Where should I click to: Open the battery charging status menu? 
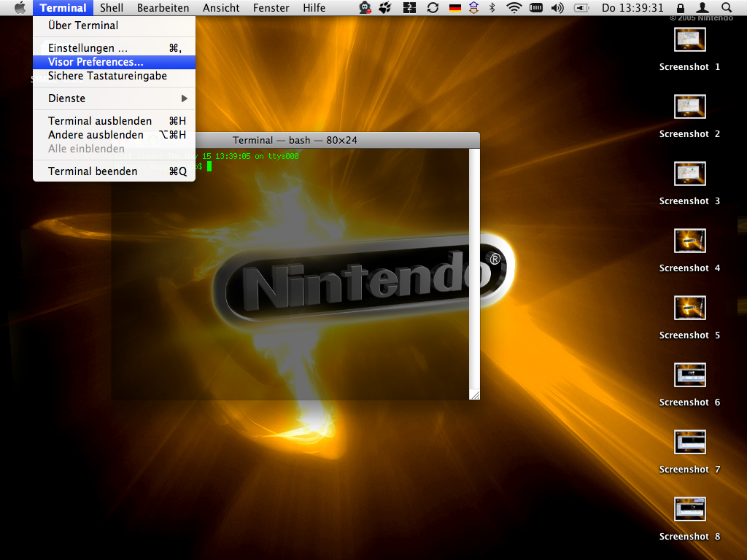click(x=581, y=7)
